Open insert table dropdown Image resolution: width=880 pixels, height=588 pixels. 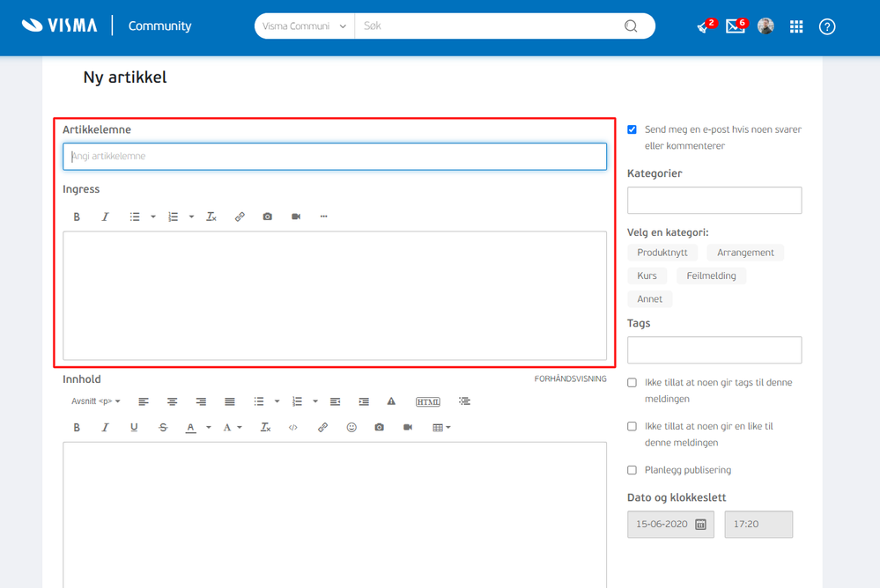[x=441, y=428]
